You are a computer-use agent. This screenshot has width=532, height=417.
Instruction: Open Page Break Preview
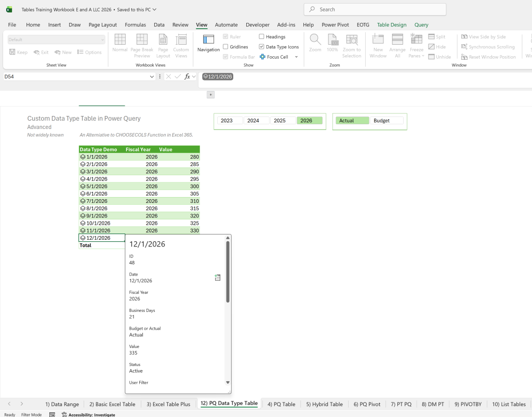pos(142,46)
